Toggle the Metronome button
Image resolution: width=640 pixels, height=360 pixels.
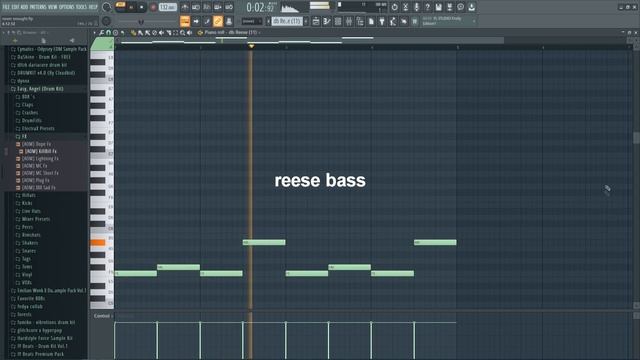coord(184,7)
